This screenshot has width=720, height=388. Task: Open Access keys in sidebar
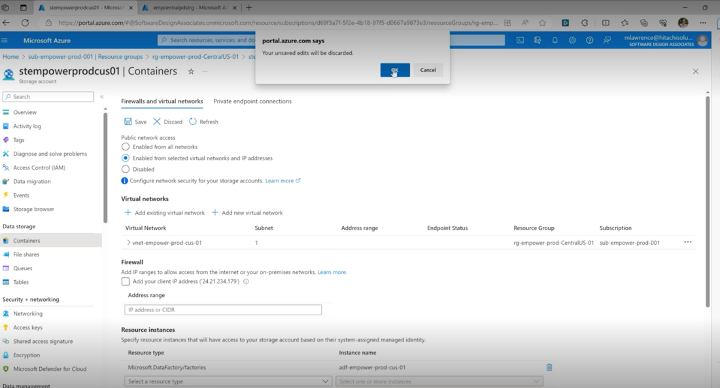pos(28,327)
